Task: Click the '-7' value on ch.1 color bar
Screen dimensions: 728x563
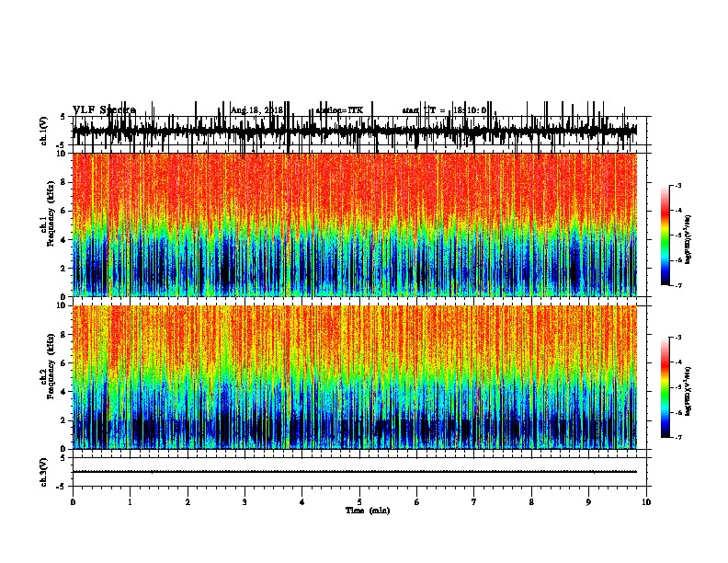Action: coord(677,285)
